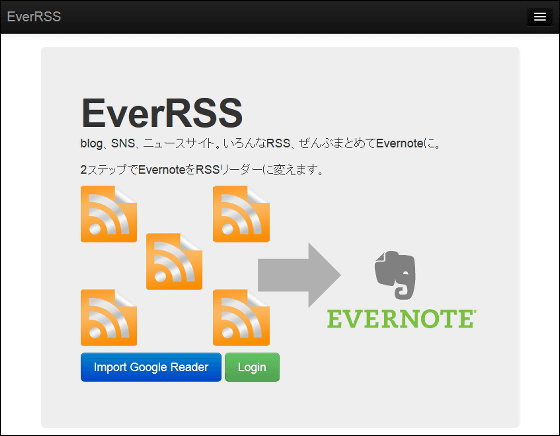The width and height of the screenshot is (560, 436).
Task: Click the green EVERNOTE wordmark
Action: (401, 319)
